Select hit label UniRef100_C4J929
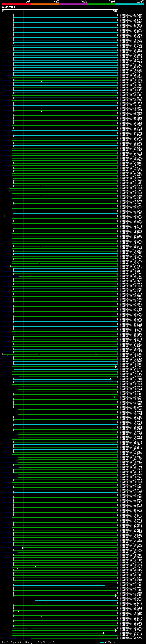Image resolution: width=146 pixels, height=644 pixels. [131, 32]
